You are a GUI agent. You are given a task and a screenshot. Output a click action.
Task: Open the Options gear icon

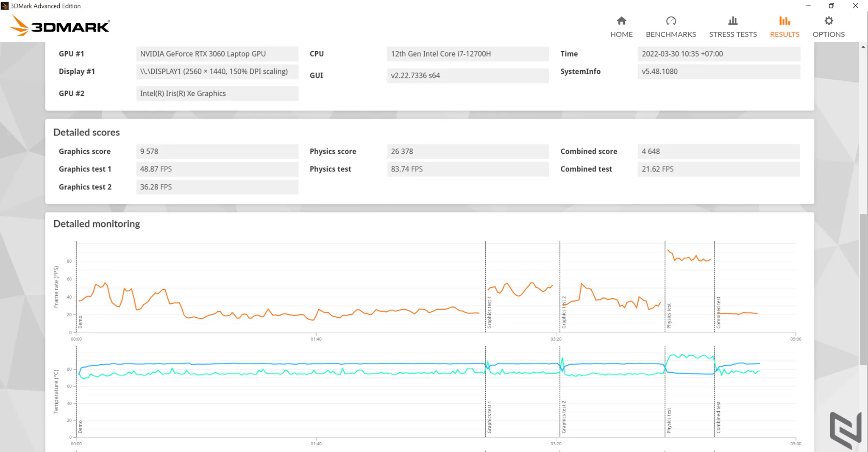[829, 21]
